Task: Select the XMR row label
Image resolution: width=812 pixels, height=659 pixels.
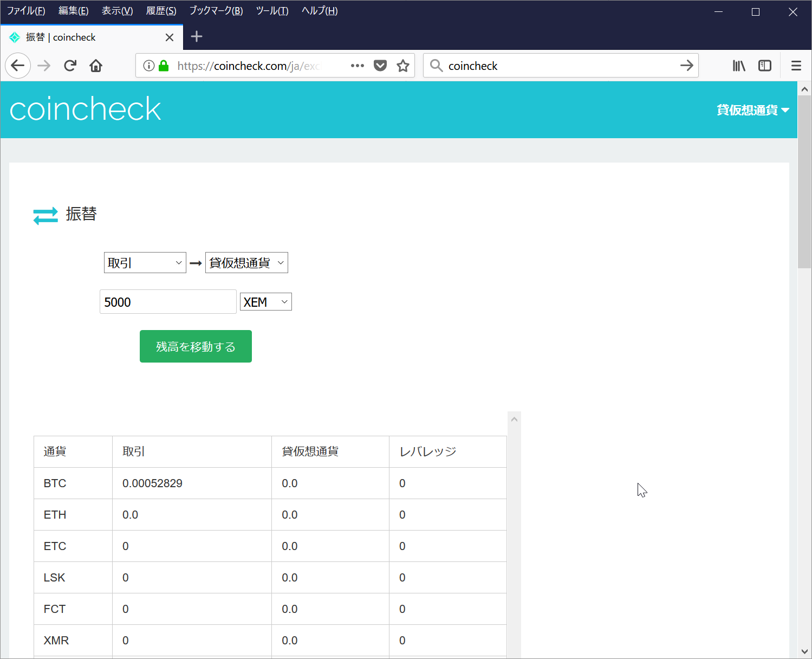Action: (56, 641)
